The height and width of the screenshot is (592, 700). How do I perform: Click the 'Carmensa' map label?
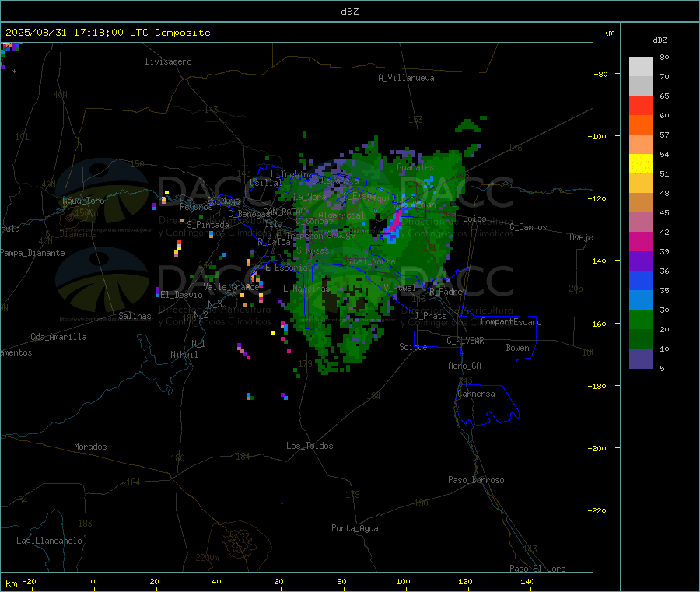coord(476,394)
